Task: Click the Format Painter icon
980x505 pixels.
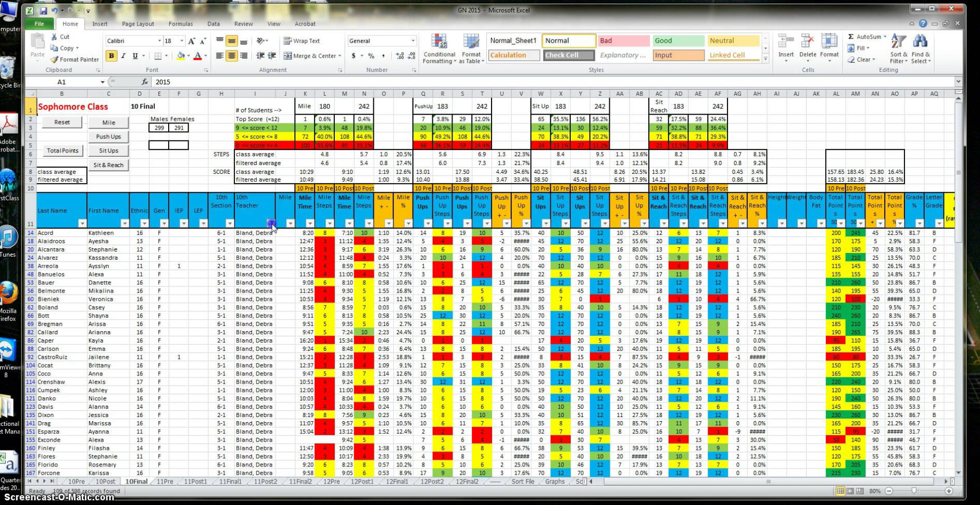Action: (73, 59)
